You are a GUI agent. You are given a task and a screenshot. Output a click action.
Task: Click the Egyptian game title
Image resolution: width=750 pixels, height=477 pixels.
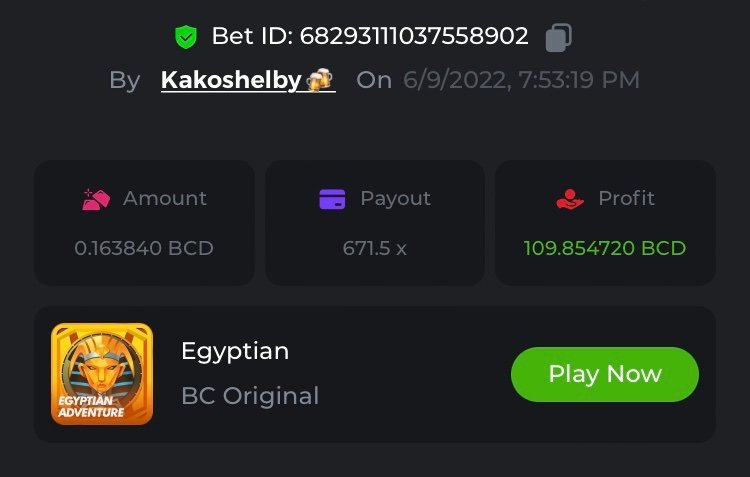coord(235,351)
